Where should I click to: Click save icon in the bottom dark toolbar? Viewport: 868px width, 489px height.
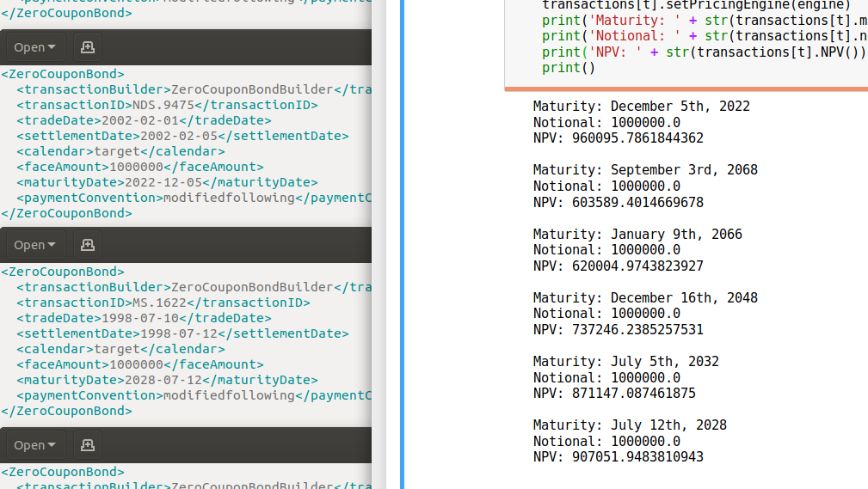tap(88, 445)
